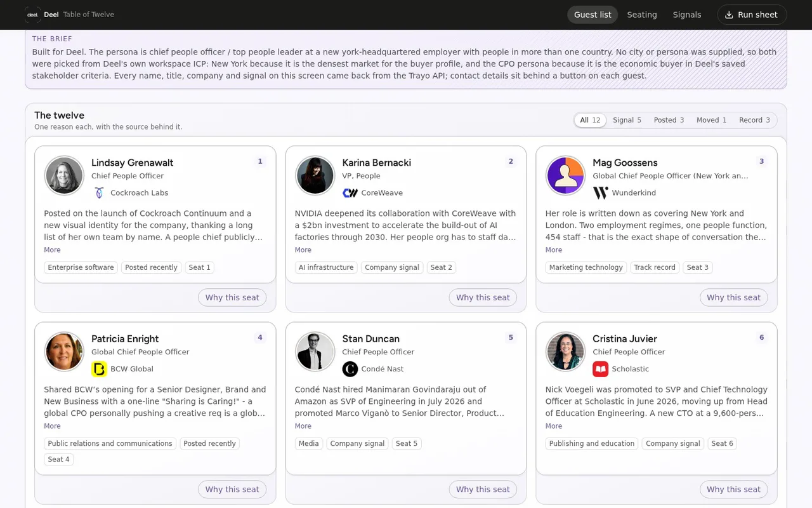Filter guests by Signal
This screenshot has height=508, width=812.
(x=627, y=120)
